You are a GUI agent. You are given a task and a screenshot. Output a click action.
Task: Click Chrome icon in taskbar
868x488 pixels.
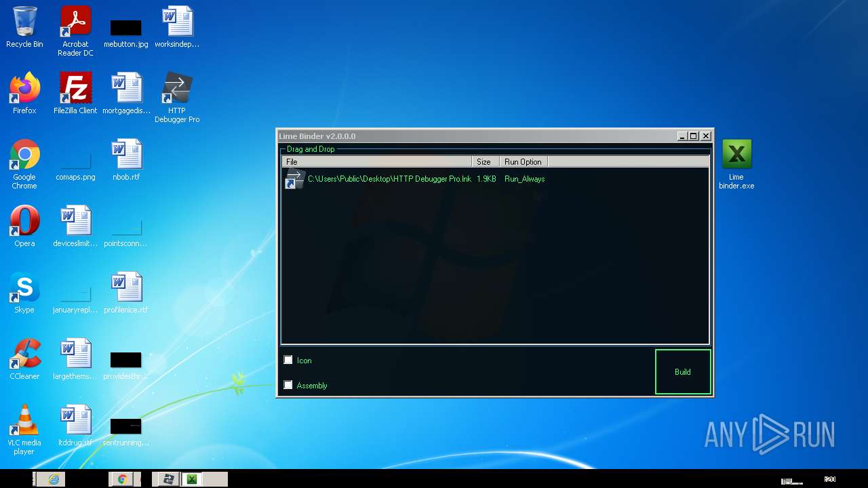click(x=123, y=479)
